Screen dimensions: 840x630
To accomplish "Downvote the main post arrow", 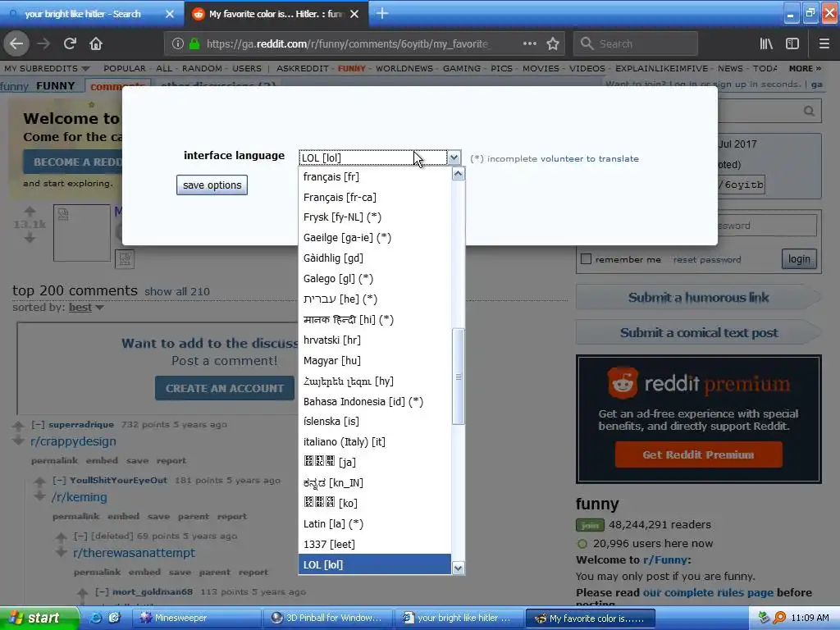I will pyautogui.click(x=30, y=238).
